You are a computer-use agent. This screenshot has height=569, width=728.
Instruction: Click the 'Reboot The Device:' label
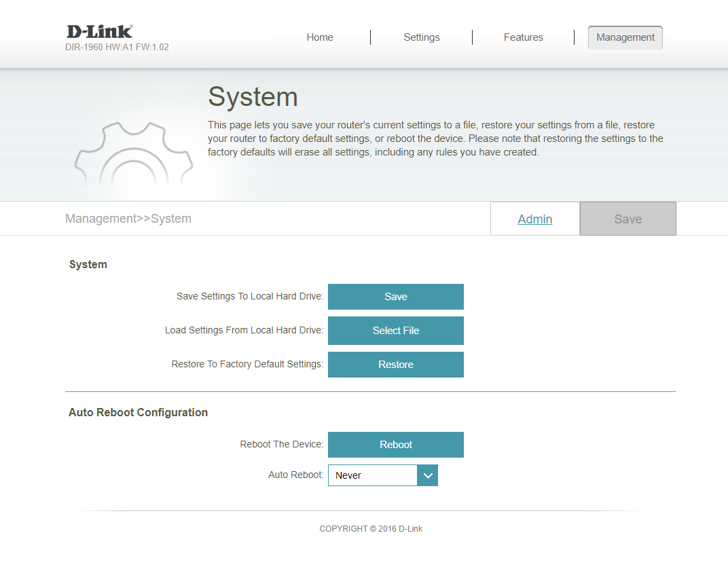(x=282, y=444)
